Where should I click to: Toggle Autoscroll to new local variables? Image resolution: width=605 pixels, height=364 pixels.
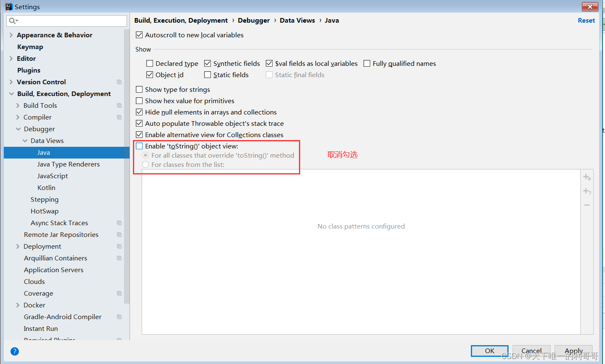(x=139, y=35)
